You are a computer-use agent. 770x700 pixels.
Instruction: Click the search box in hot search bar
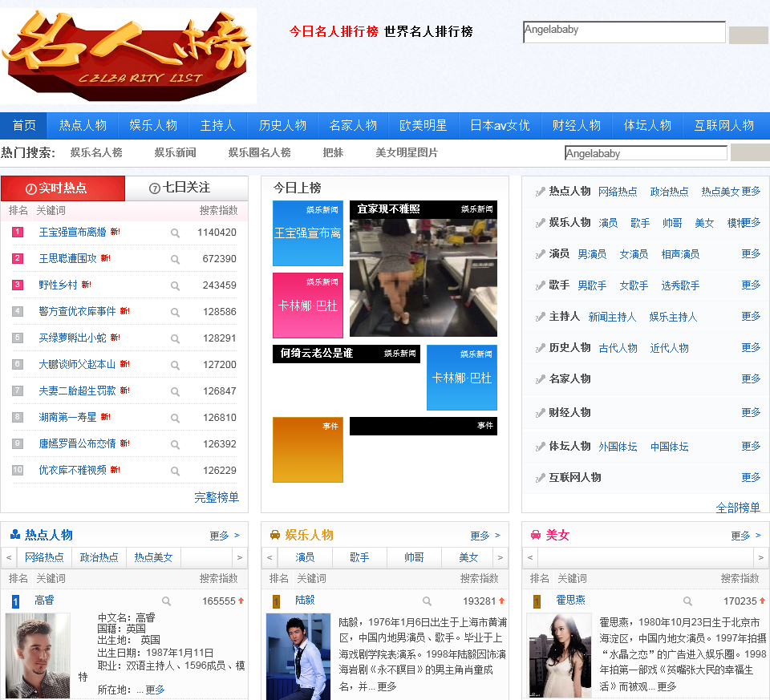click(x=646, y=153)
